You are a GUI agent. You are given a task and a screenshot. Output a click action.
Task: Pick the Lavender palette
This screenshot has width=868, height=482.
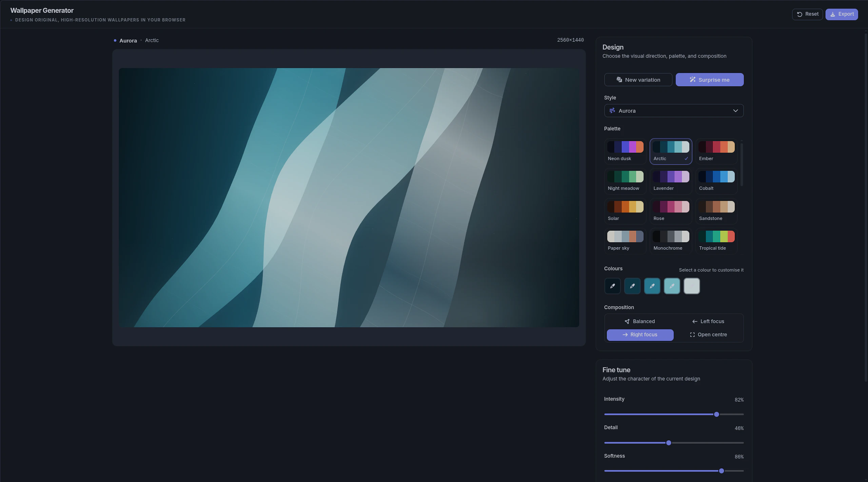(x=671, y=181)
